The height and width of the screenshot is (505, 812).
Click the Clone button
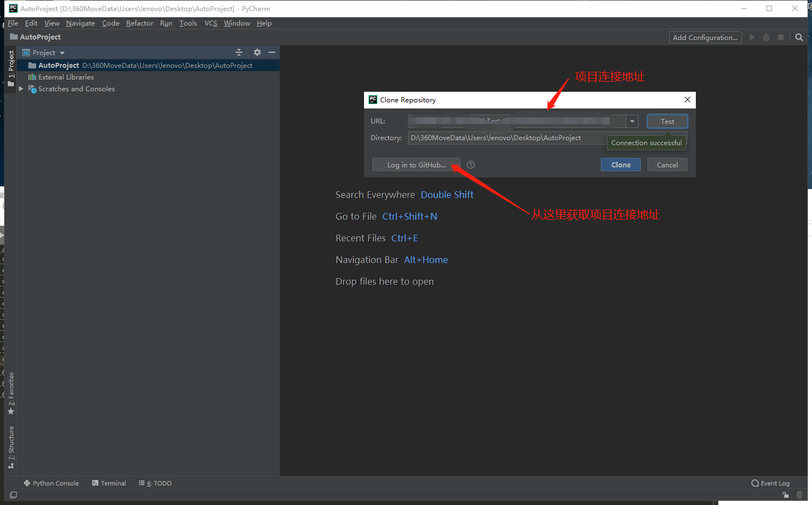pos(621,165)
